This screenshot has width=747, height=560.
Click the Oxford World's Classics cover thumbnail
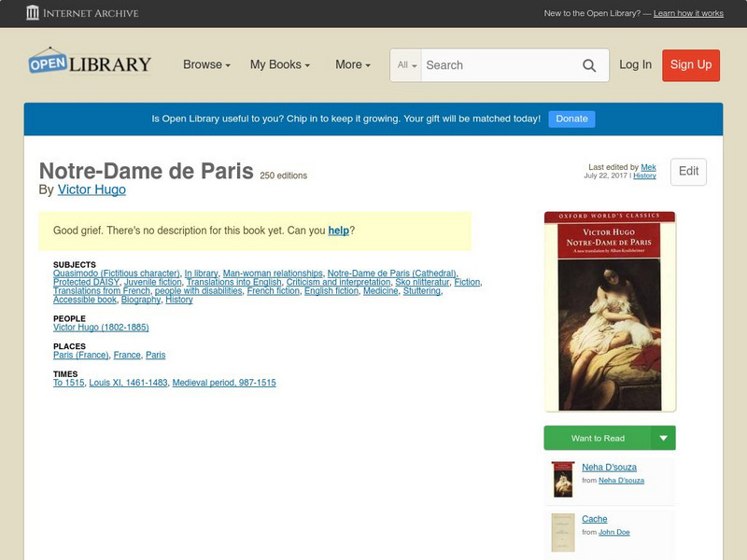coord(611,308)
